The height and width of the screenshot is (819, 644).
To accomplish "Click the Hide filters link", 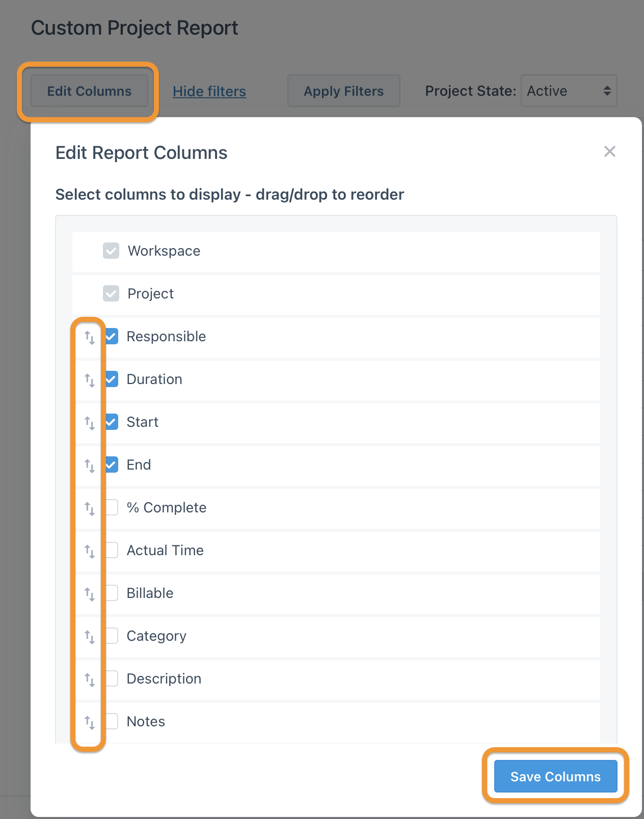I will 209,91.
